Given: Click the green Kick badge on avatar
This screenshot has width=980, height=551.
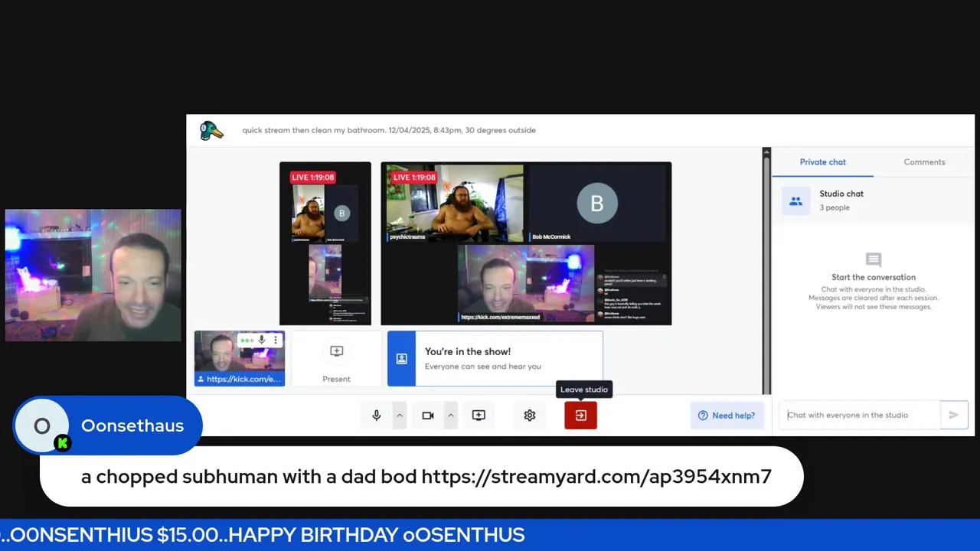Looking at the screenshot, I should 62,443.
